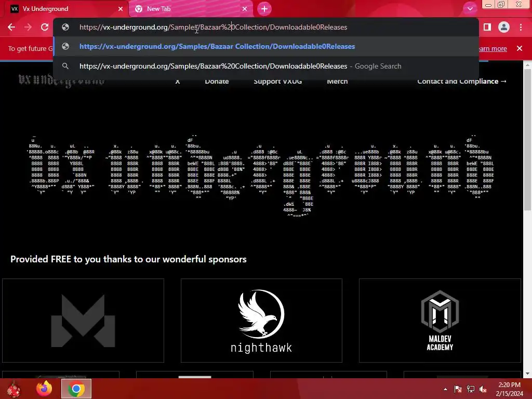Open the side panel icon in the toolbar

click(487, 27)
